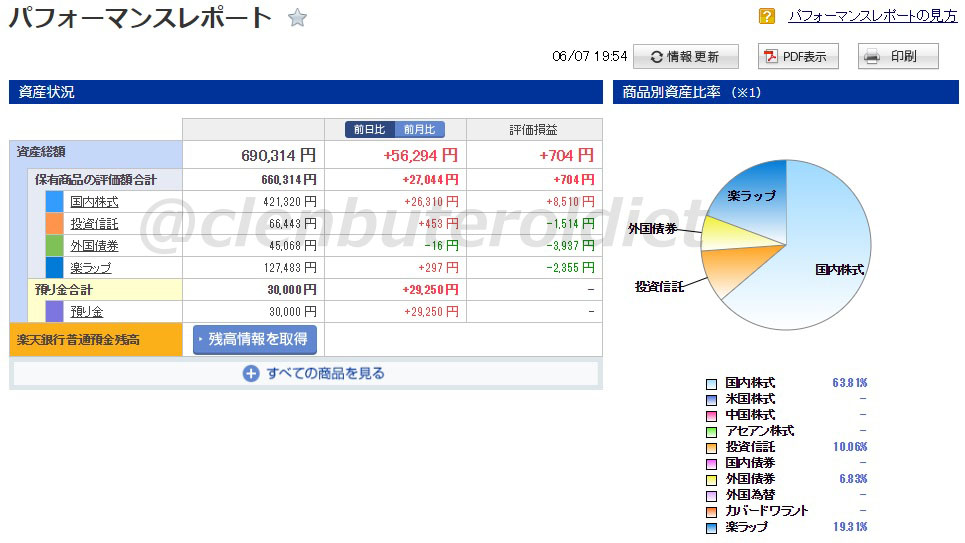Click the 外国為替 legend color box
Viewport: 965px width, 543px height.
coord(711,496)
